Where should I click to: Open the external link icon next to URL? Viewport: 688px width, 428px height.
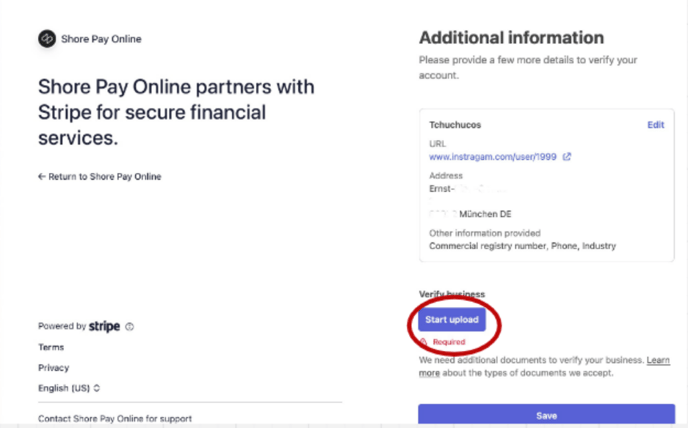point(567,157)
